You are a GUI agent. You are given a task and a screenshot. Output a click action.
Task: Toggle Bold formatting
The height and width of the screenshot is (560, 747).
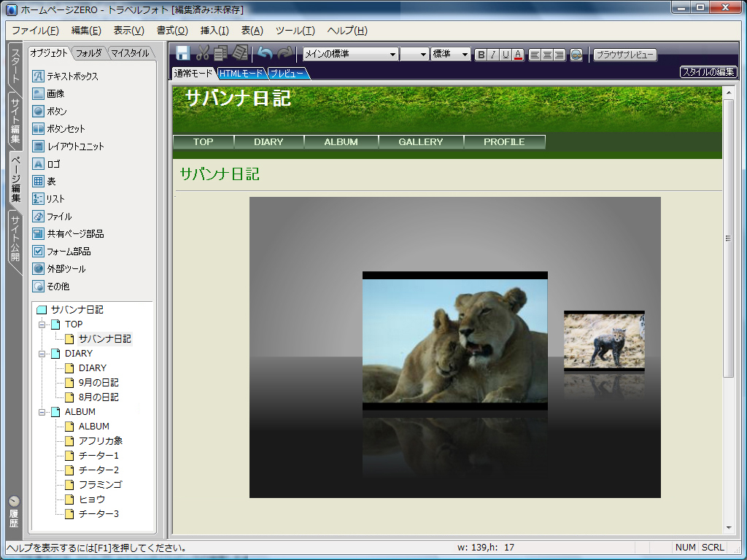(481, 55)
